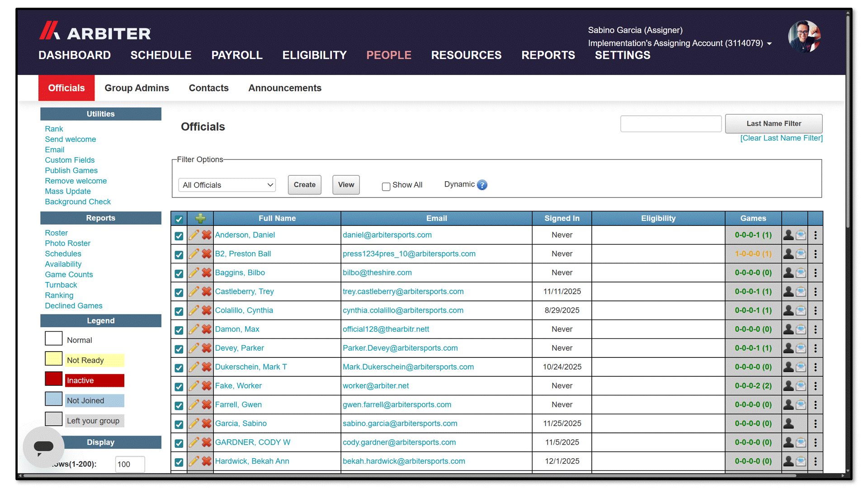Viewport: 868px width, 488px height.
Task: Expand the All Officials filter dropdown
Action: [227, 185]
